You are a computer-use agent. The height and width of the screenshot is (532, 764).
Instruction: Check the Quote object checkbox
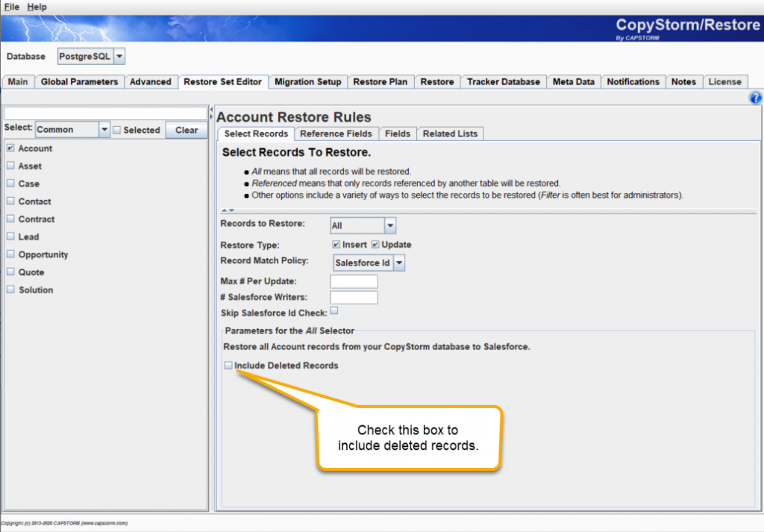tap(10, 272)
